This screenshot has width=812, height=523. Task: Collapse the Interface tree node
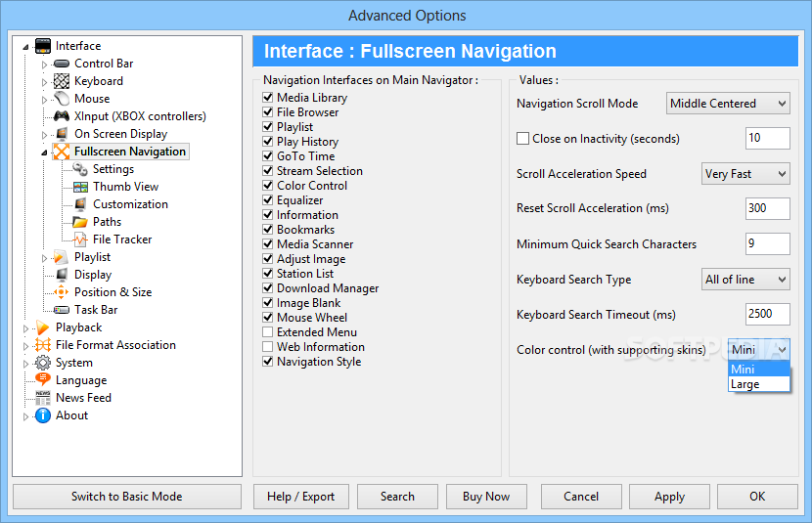point(25,47)
